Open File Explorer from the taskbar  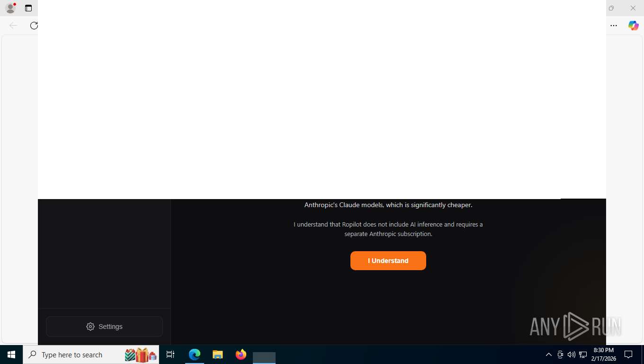pos(217,355)
